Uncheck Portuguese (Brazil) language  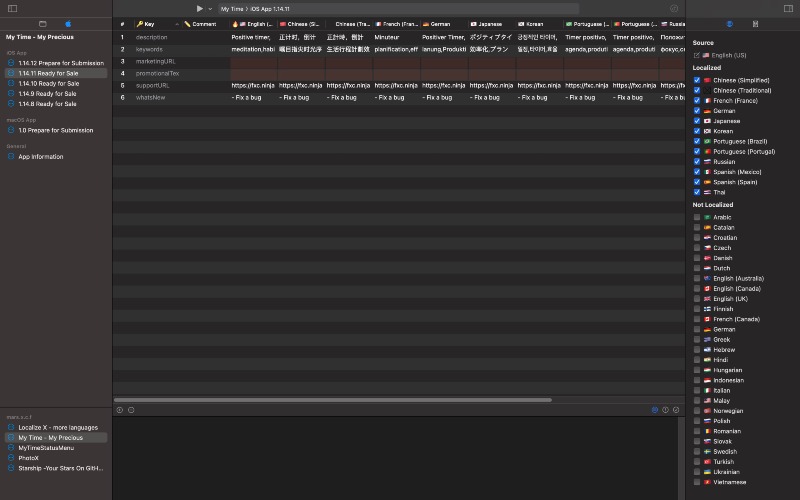click(697, 141)
